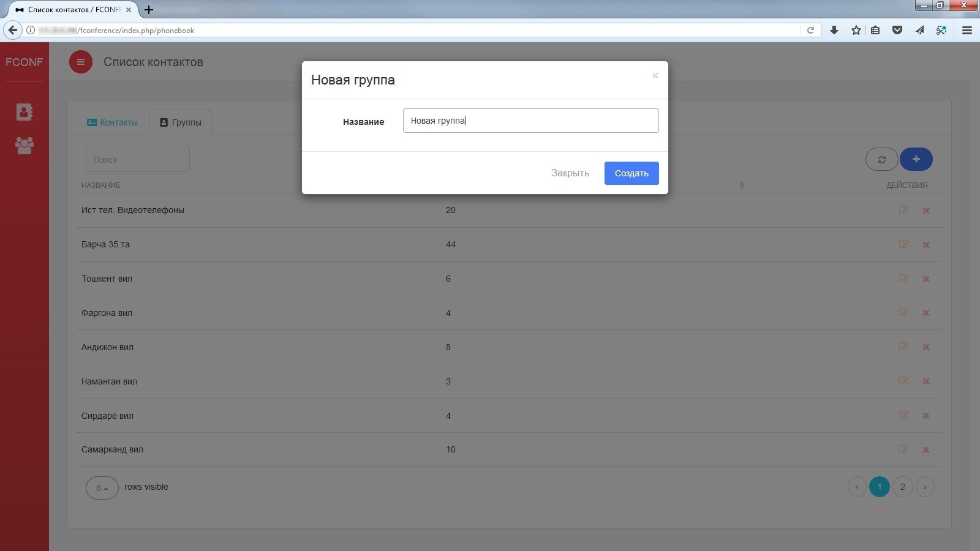
Task: Click the Название text input field
Action: click(x=531, y=121)
